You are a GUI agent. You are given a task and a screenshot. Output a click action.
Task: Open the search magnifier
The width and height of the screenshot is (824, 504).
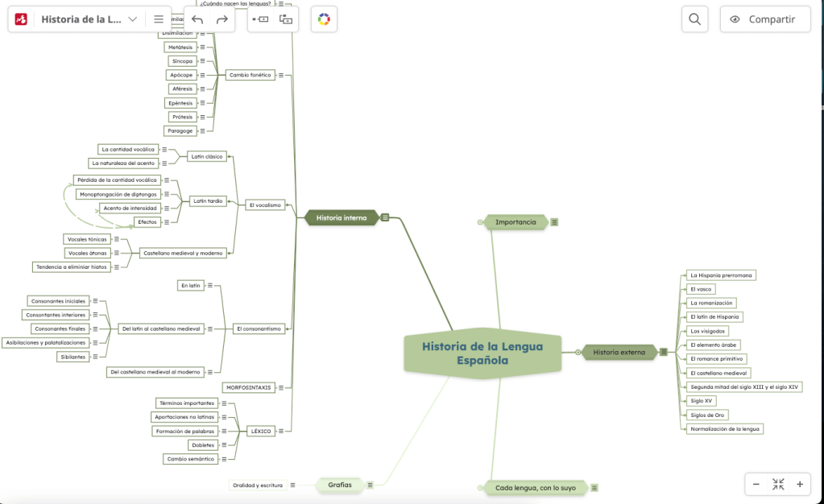tap(694, 19)
